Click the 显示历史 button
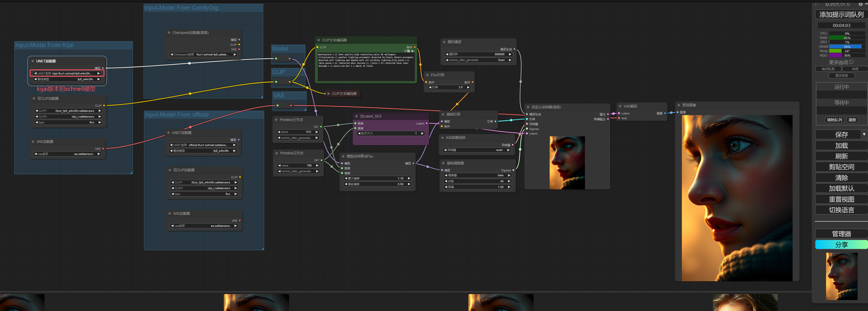Viewport: 868px width, 311px height. [x=841, y=76]
